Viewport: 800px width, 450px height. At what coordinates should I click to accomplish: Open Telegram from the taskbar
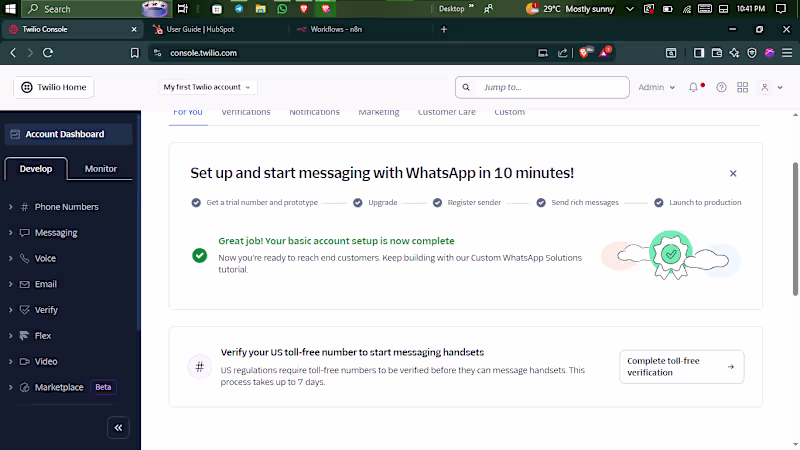click(x=238, y=9)
